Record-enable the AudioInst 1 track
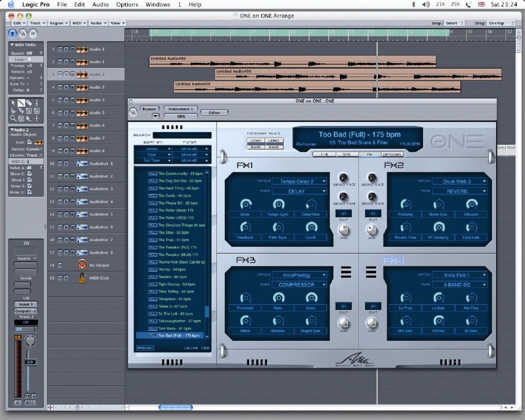The width and height of the screenshot is (525, 420). coord(66,164)
